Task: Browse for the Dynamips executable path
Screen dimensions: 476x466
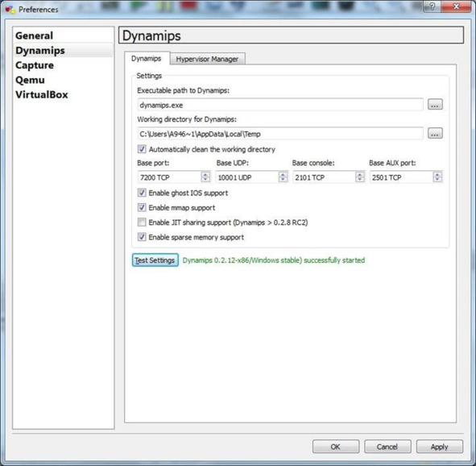Action: [x=435, y=105]
